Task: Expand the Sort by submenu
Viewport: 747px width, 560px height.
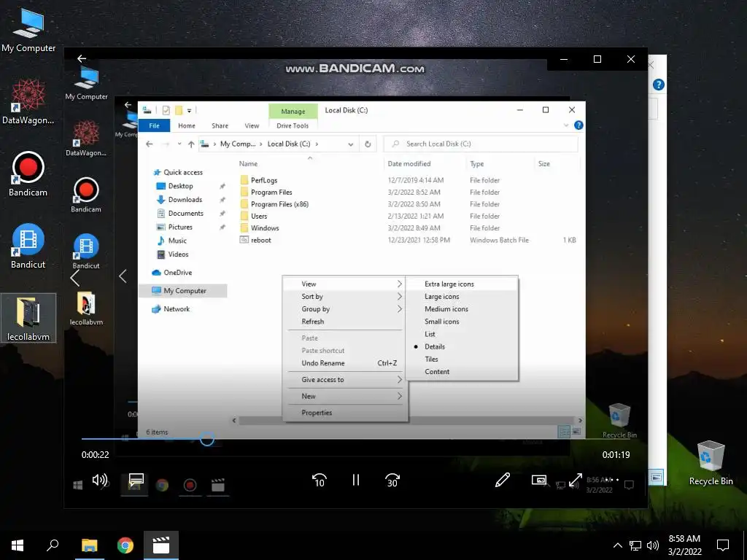Action: [345, 296]
